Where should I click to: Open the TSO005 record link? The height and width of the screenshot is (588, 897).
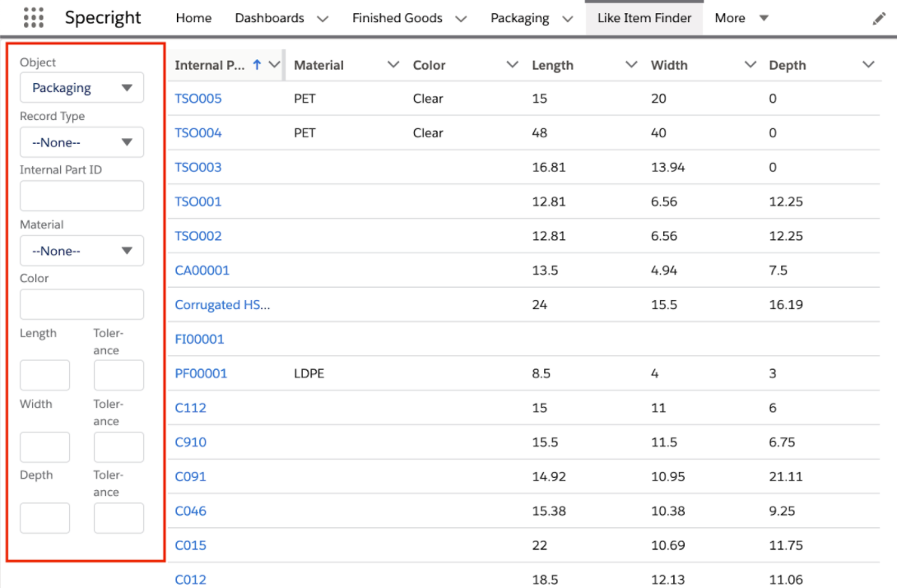(198, 99)
